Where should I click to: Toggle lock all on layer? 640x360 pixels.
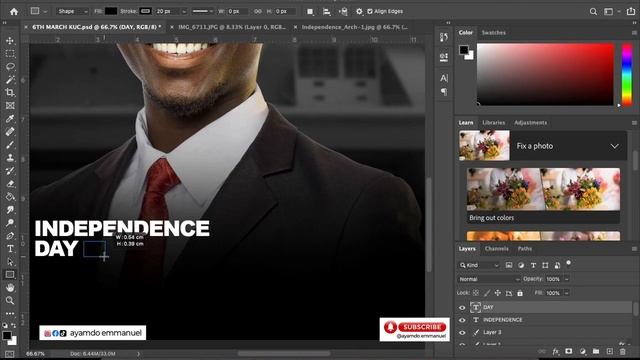520,293
